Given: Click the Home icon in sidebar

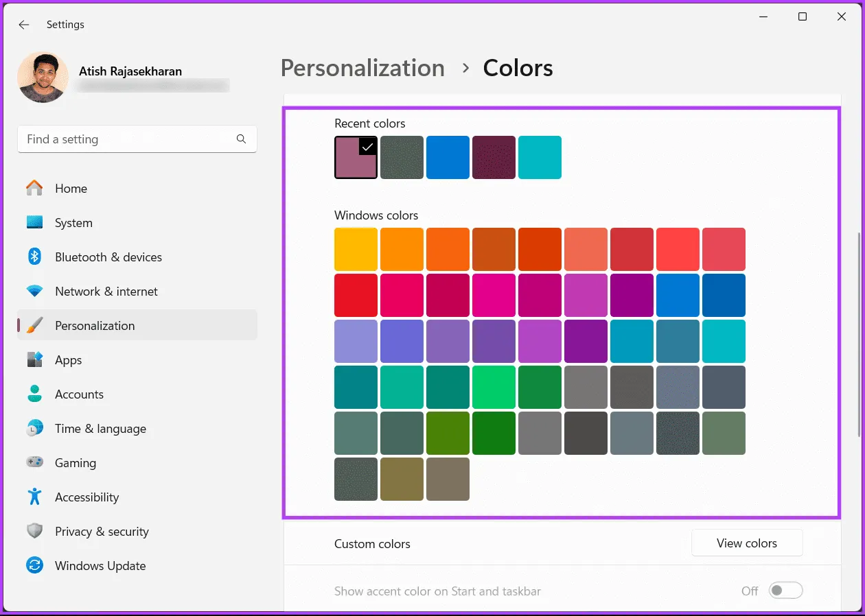Looking at the screenshot, I should point(35,188).
